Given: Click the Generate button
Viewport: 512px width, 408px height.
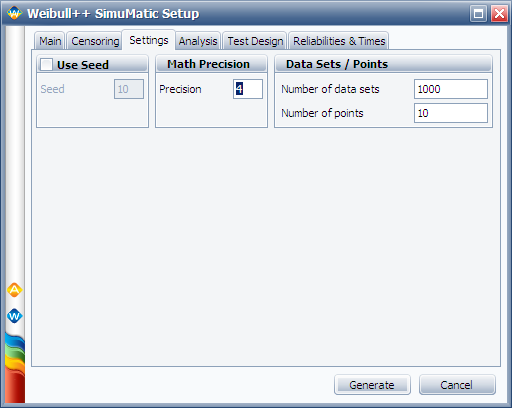Looking at the screenshot, I should coord(372,385).
